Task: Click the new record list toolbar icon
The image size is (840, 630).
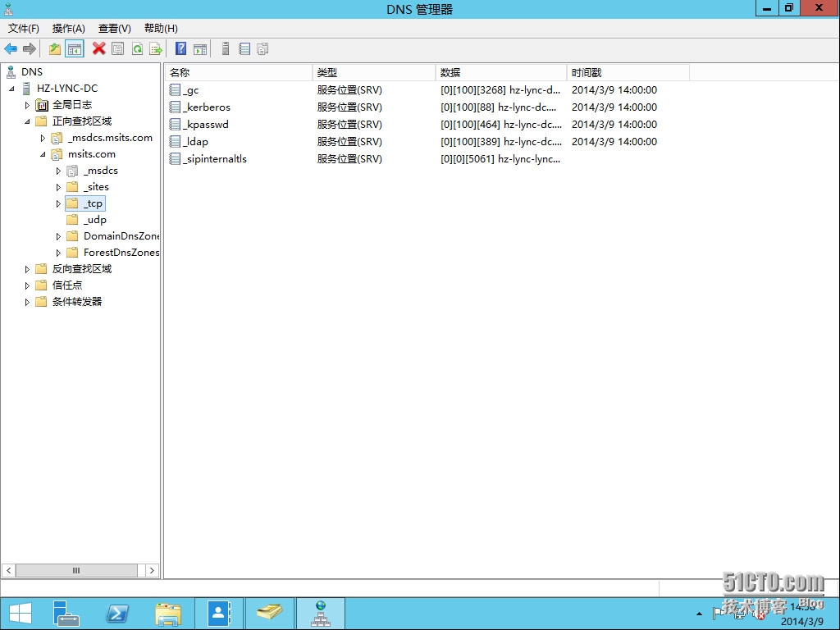Action: coord(244,49)
